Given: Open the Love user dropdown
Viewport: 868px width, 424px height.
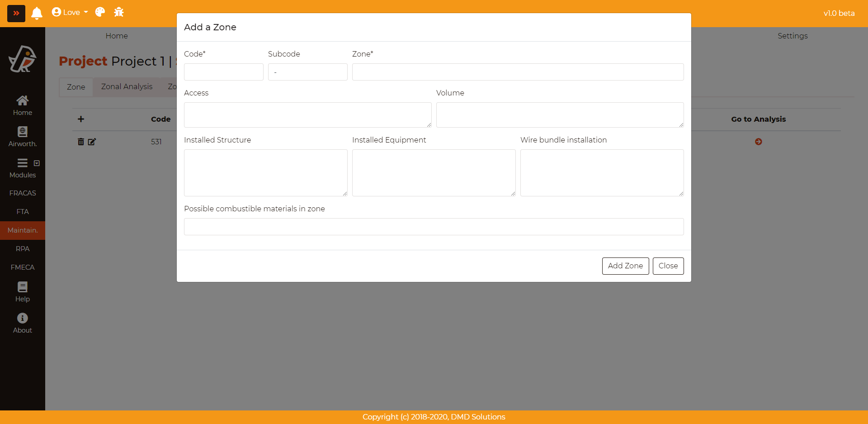Looking at the screenshot, I should coord(70,12).
